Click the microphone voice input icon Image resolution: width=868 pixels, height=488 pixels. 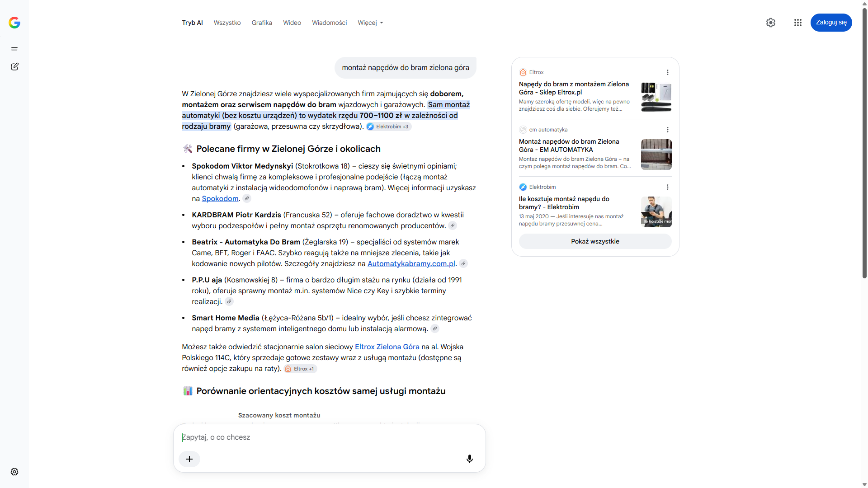tap(470, 459)
